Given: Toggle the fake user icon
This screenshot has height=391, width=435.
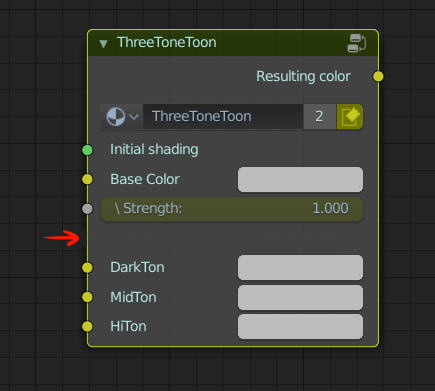Looking at the screenshot, I should pos(350,117).
